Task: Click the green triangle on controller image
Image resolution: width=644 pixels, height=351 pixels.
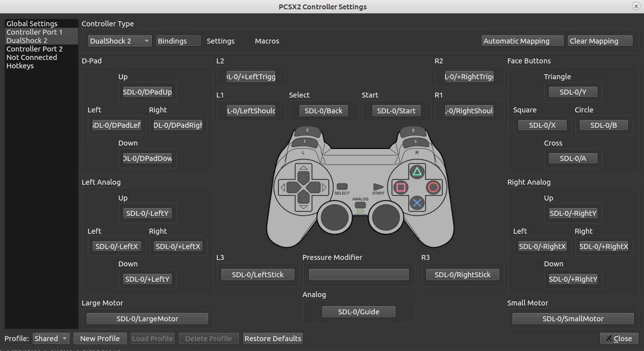Action: [417, 172]
